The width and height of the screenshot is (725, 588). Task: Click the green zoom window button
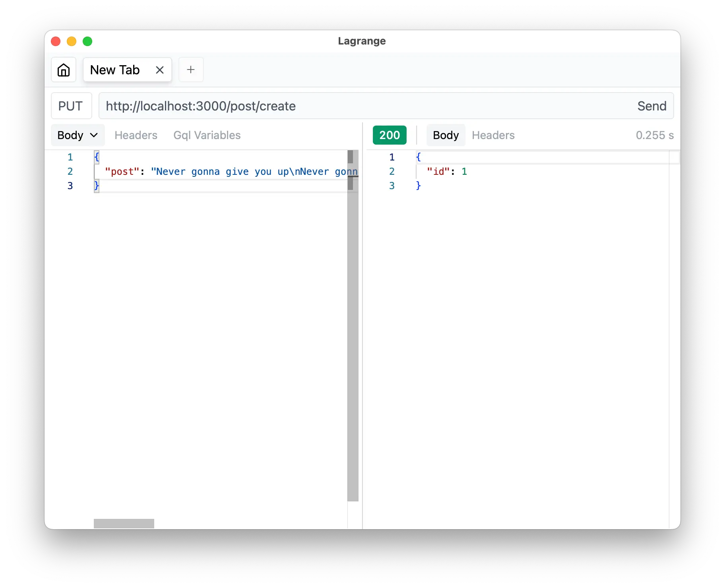(87, 41)
